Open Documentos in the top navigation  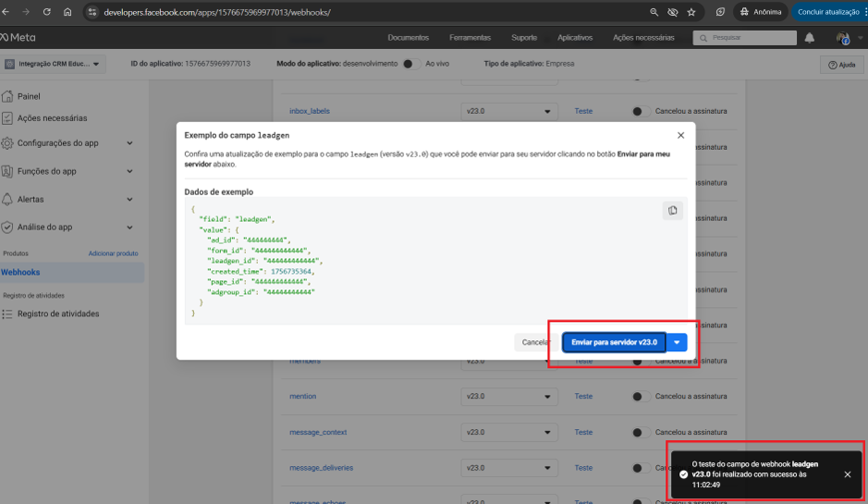[408, 38]
